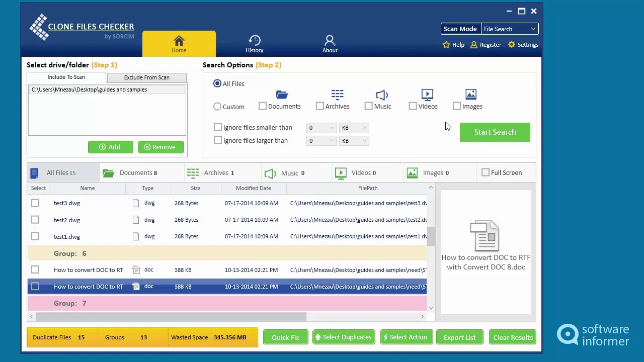Switch to the Include To Scan tab

tap(66, 77)
